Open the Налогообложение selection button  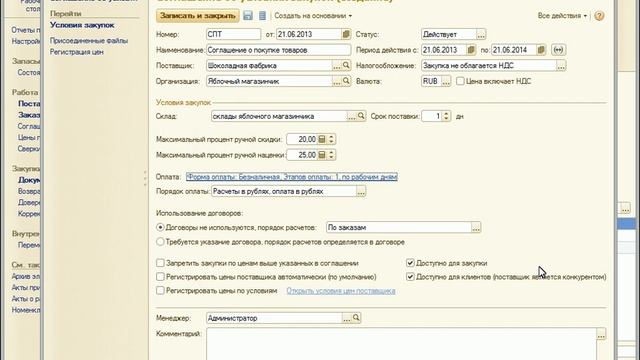click(561, 65)
